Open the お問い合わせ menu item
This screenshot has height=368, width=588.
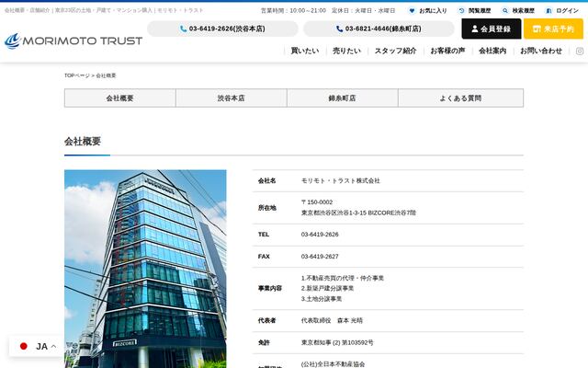click(541, 51)
